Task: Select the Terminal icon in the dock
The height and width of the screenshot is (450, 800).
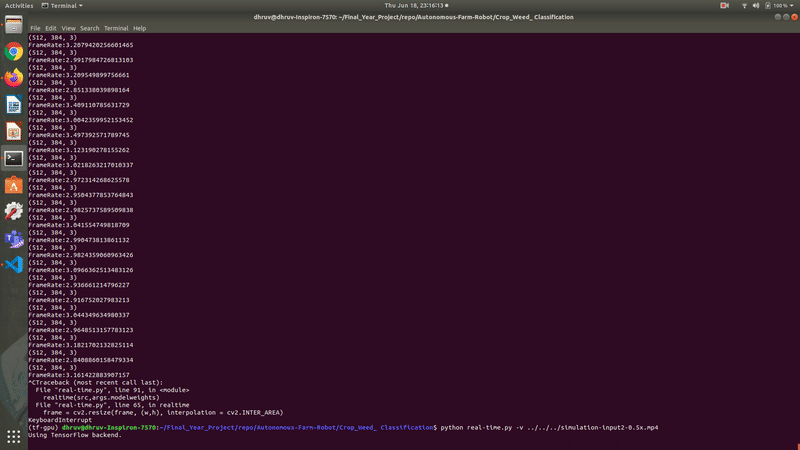Action: 14,159
